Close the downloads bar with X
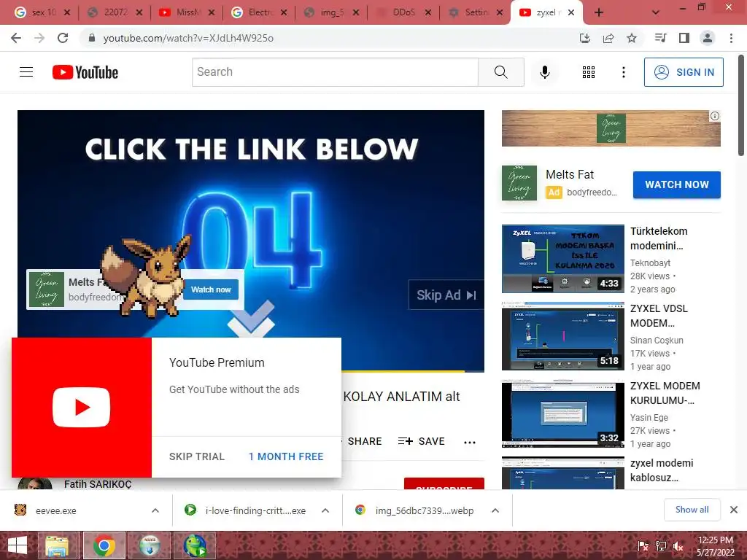Viewport: 747px width, 560px height. (x=734, y=510)
